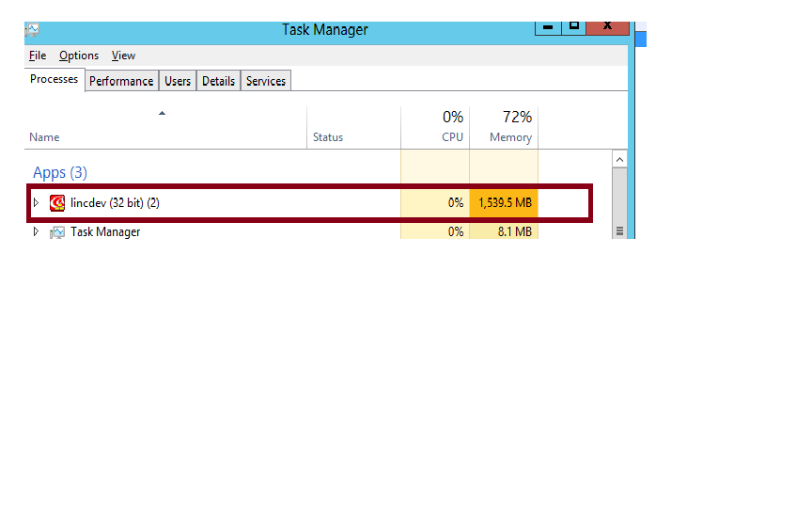
Task: Go to the Details tab
Action: tap(218, 81)
